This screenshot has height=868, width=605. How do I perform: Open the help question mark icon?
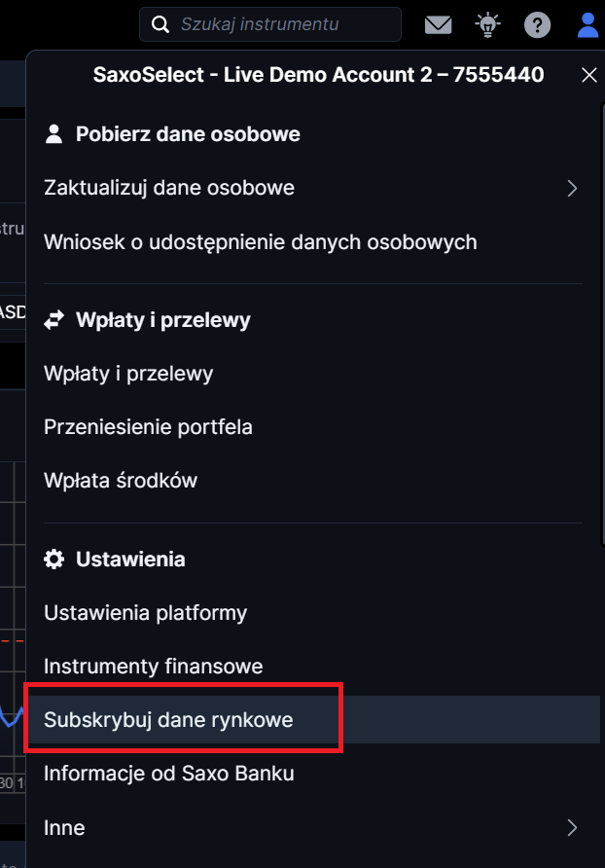(x=537, y=25)
